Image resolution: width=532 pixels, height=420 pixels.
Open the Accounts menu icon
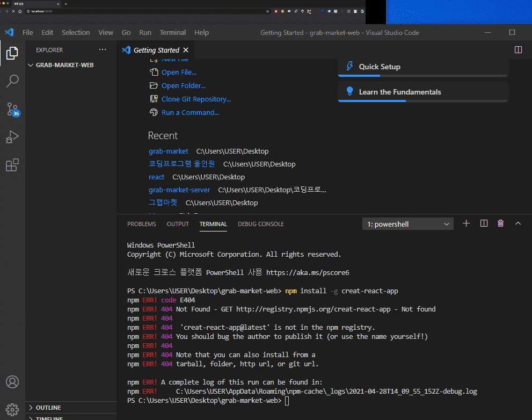(12, 382)
